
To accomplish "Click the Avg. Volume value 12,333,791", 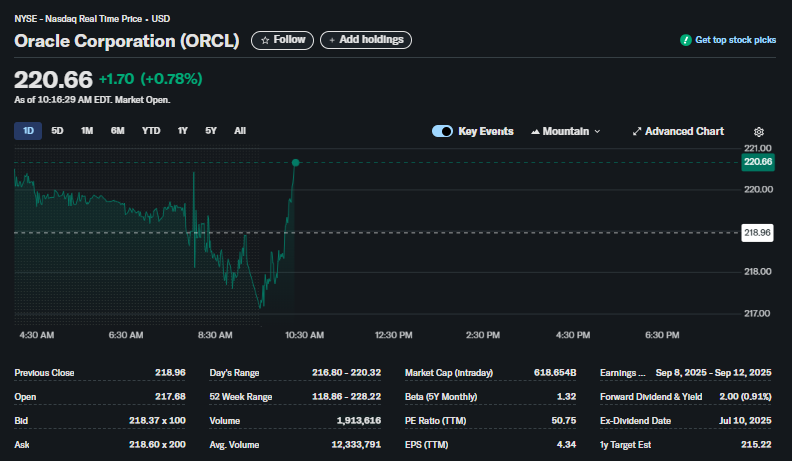I will point(356,445).
